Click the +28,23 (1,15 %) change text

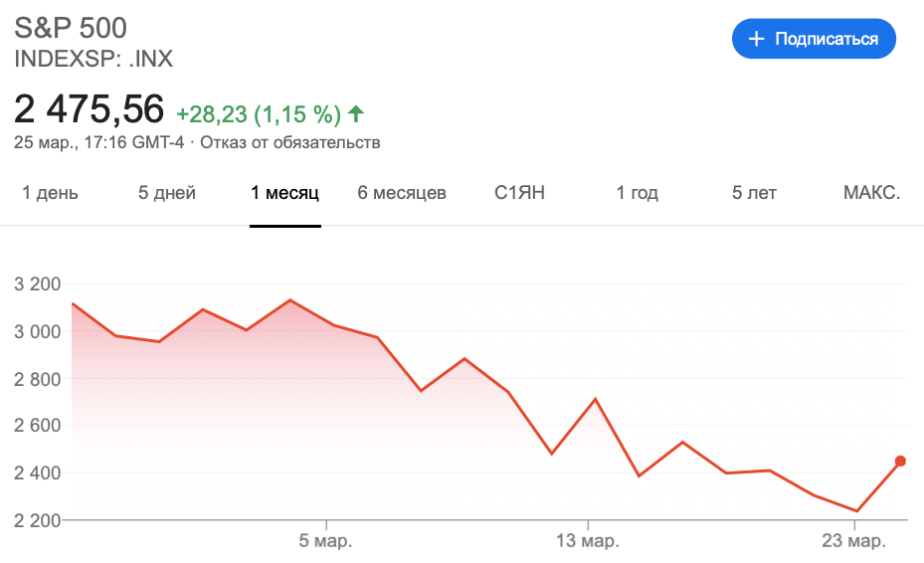259,113
